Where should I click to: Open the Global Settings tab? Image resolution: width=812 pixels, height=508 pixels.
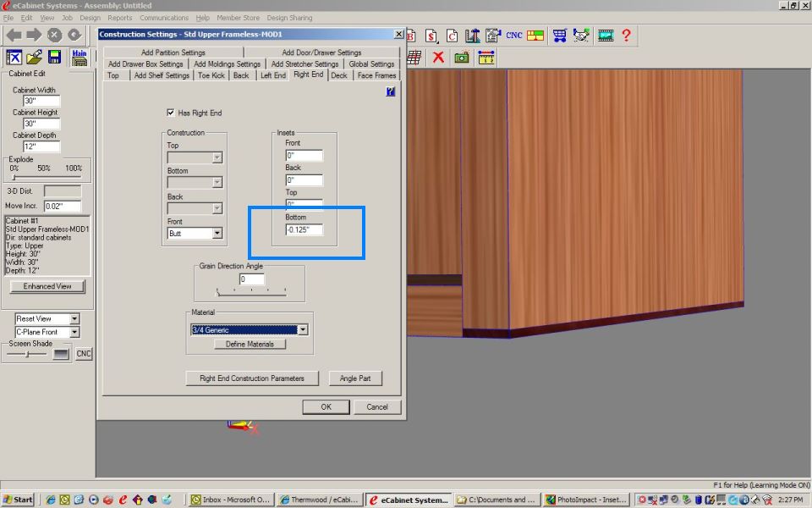tap(371, 64)
